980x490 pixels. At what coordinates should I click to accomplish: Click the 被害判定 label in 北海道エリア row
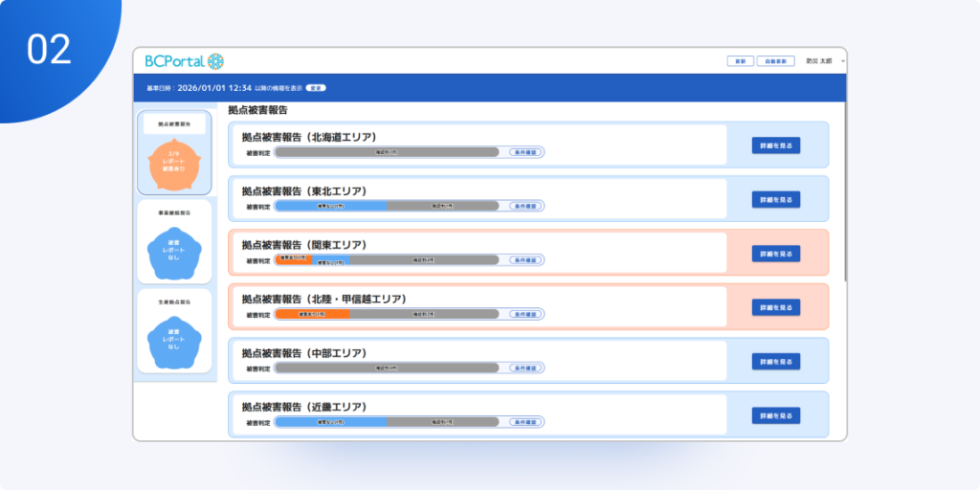click(258, 152)
